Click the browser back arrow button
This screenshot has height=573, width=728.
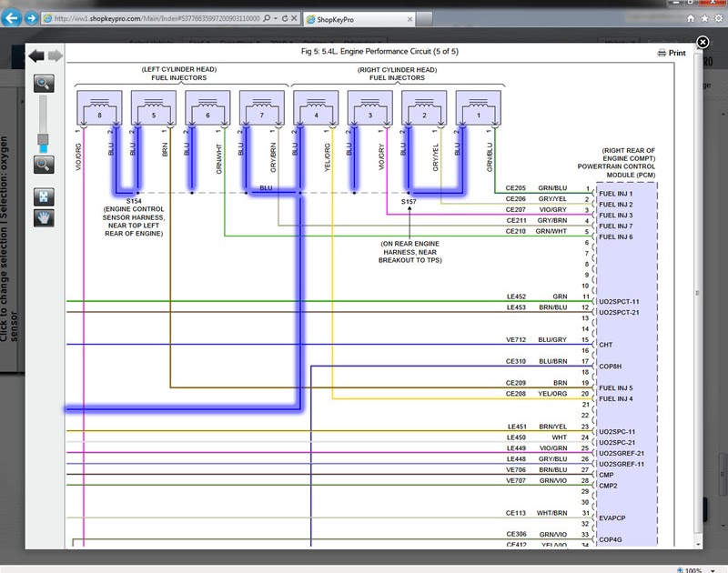(x=11, y=18)
